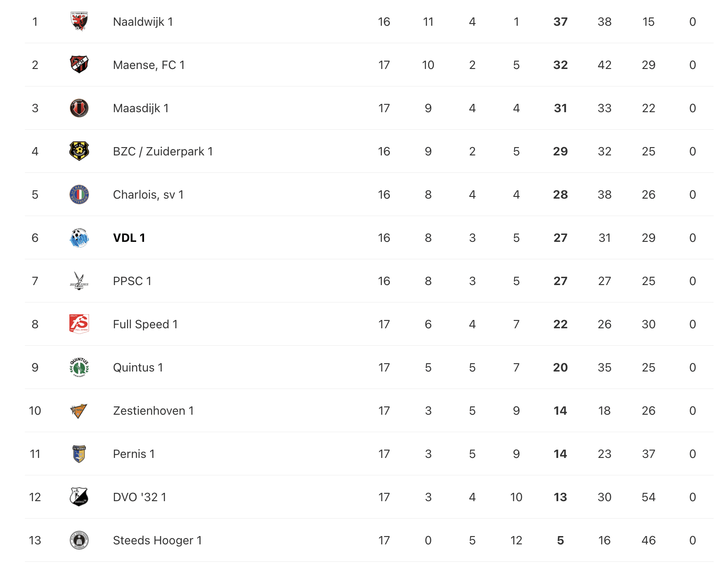Click the Charlois blue circular crest

click(x=79, y=194)
